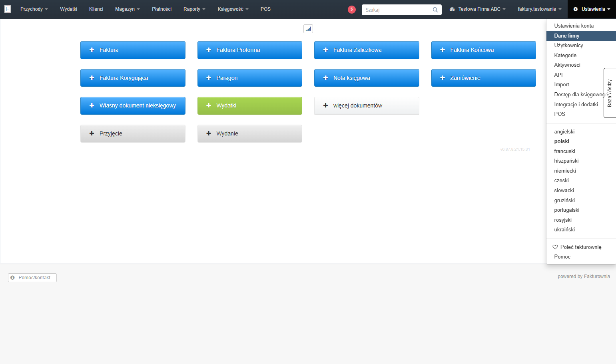Open the faktury.testowanie user dropdown

pos(540,9)
